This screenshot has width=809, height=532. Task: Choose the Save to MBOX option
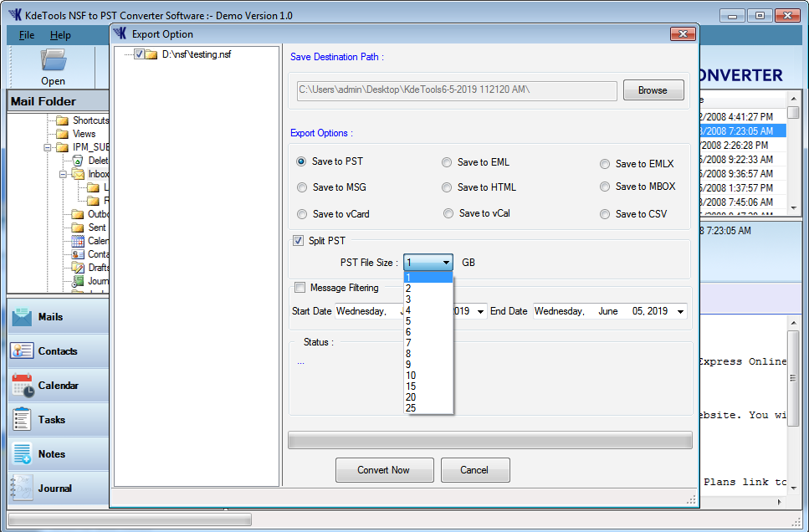point(605,187)
